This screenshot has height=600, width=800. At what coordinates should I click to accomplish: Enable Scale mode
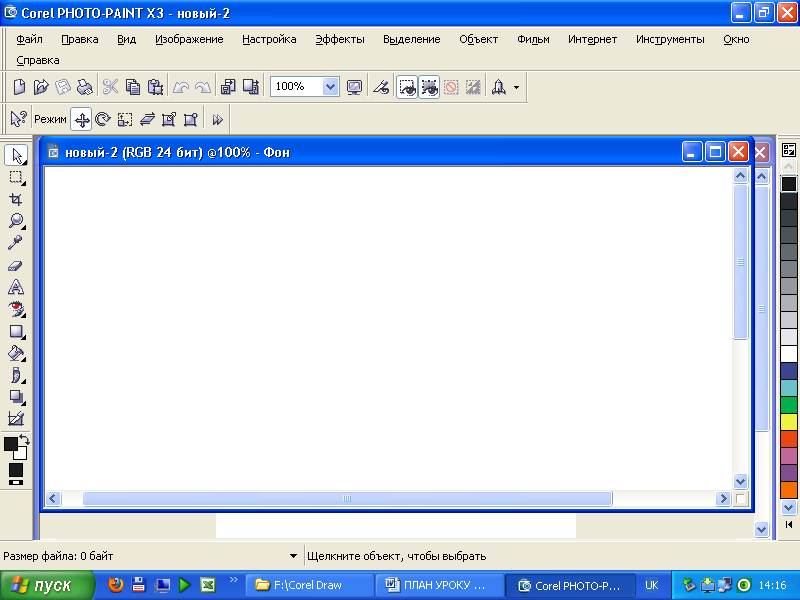click(124, 119)
